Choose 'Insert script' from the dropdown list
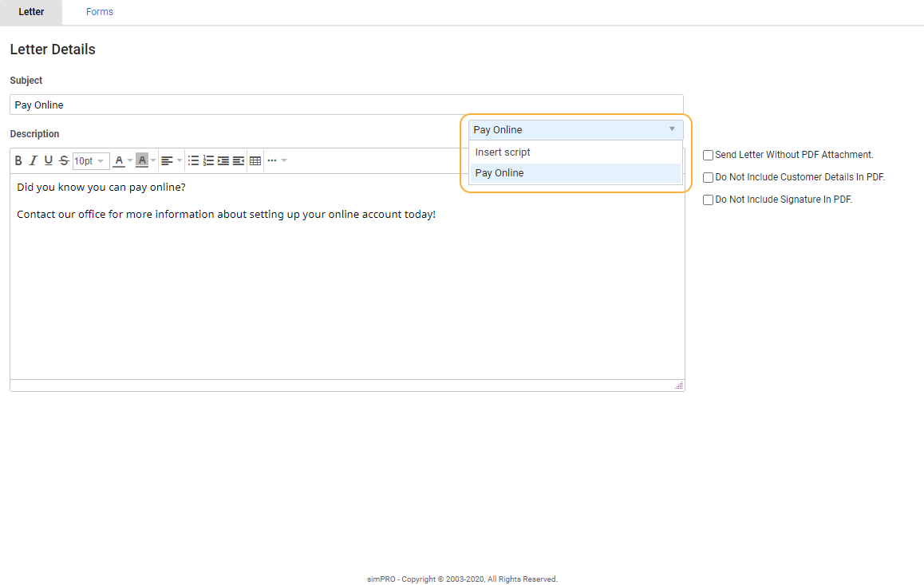The height and width of the screenshot is (585, 924). 576,152
